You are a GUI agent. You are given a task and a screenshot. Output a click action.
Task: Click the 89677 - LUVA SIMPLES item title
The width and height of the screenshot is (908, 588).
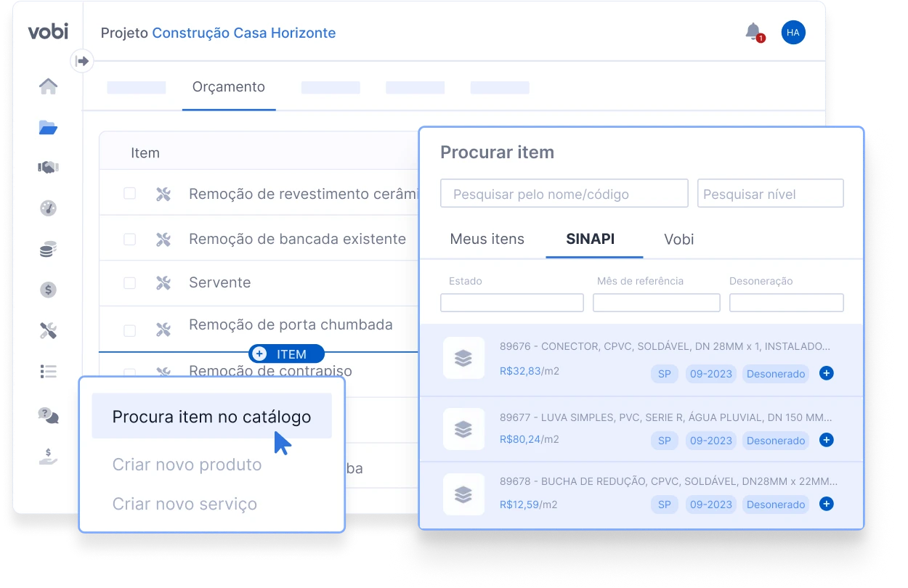(666, 417)
